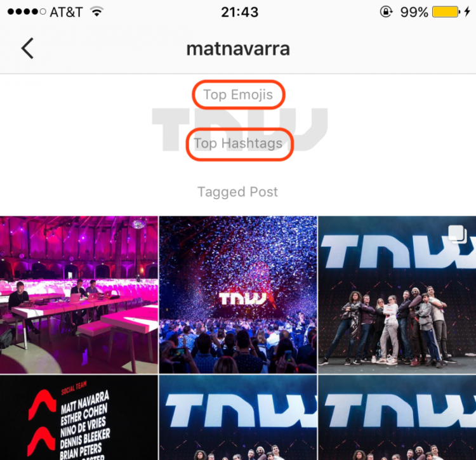The height and width of the screenshot is (460, 476).
Task: Open the confetti crowd TNW photo
Action: 238,294
